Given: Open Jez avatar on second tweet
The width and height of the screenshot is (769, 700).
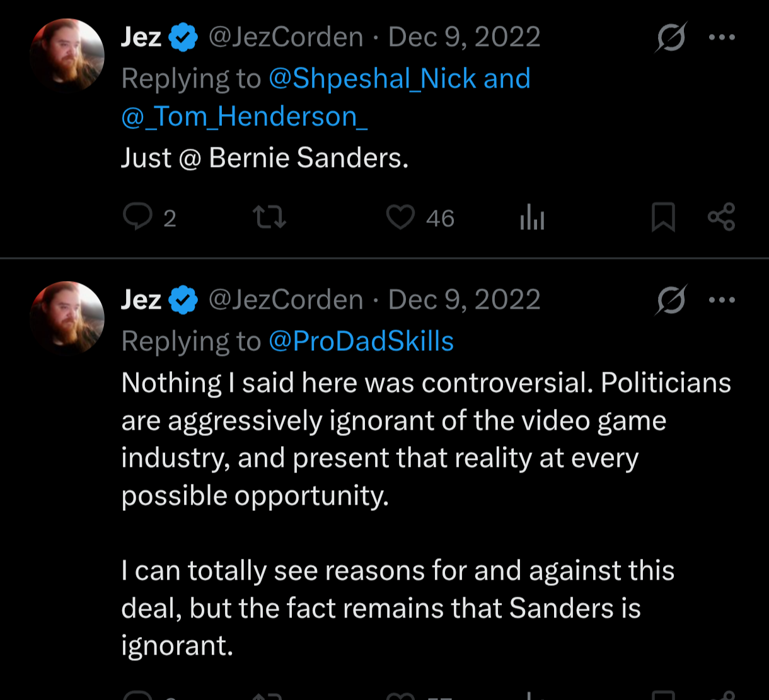Looking at the screenshot, I should pos(67,318).
